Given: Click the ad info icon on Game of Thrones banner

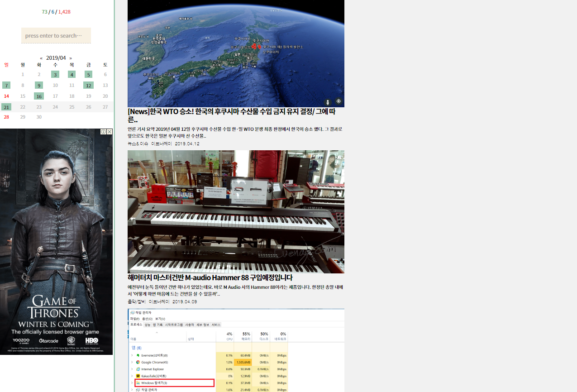Looking at the screenshot, I should pos(104,132).
